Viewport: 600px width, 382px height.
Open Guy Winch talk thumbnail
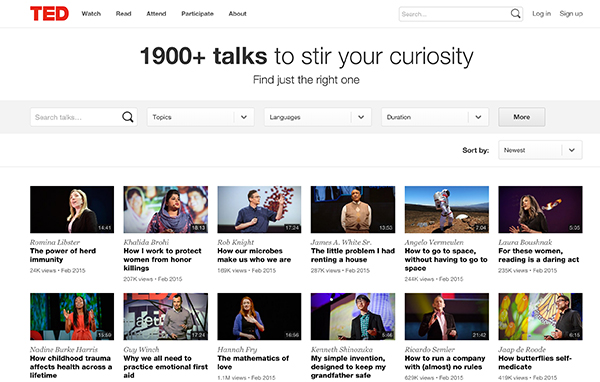(166, 317)
